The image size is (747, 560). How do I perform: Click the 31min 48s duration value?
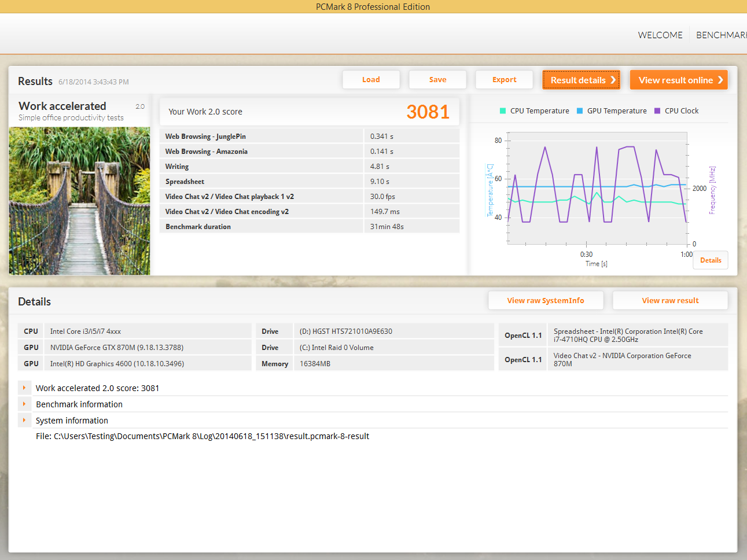(x=387, y=227)
